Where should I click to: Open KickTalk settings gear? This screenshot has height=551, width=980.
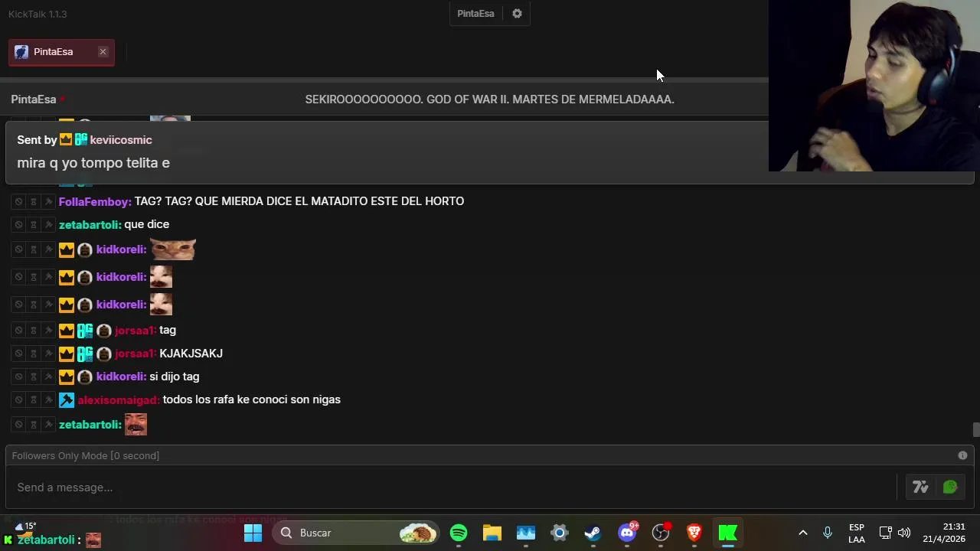(x=517, y=14)
